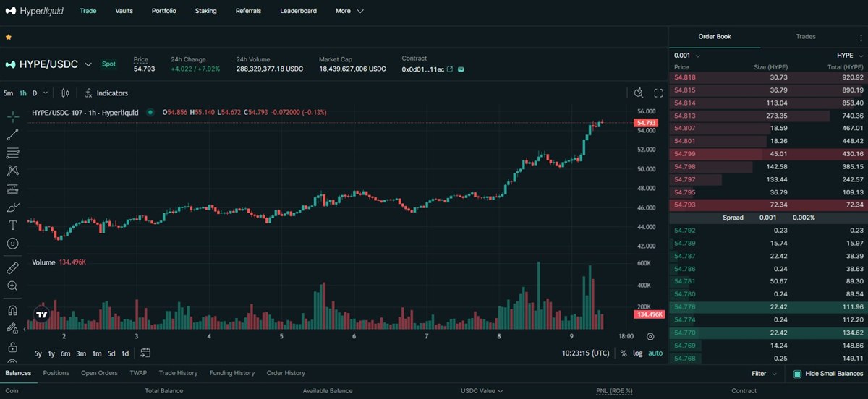The image size is (868, 399).
Task: Toggle magnet mode for drawings
Action: (12, 311)
